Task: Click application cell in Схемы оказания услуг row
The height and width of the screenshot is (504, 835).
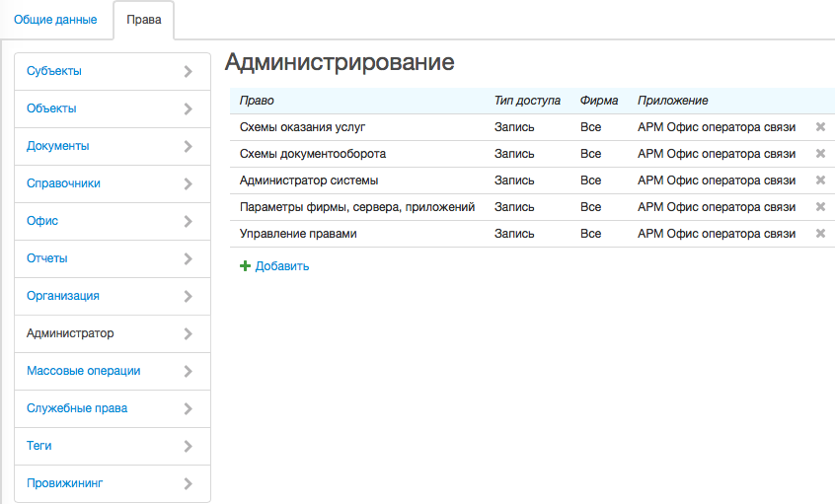Action: coord(717,127)
